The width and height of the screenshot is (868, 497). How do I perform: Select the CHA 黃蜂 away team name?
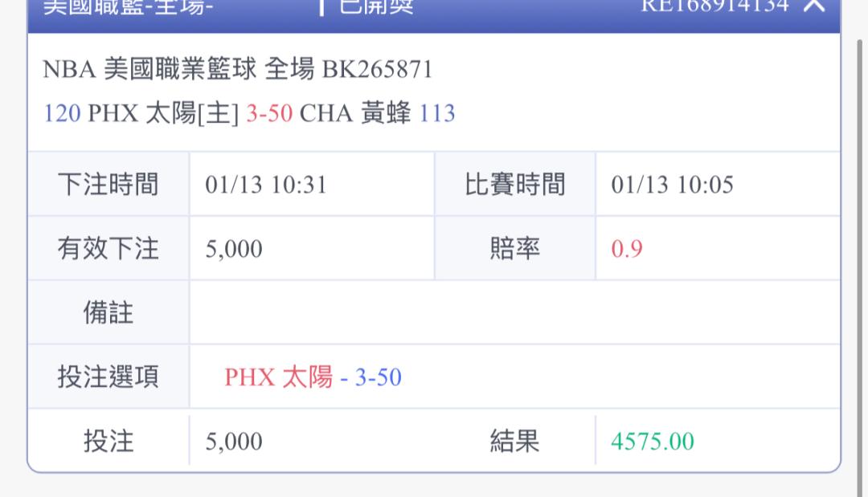(x=355, y=114)
